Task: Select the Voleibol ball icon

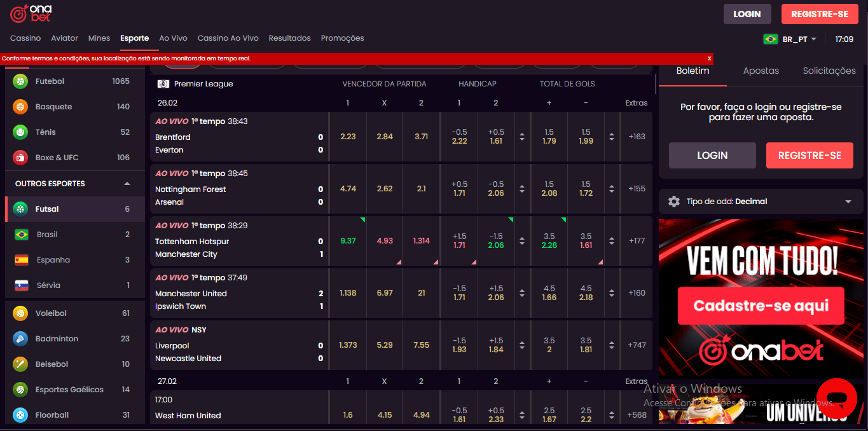Action: 20,313
